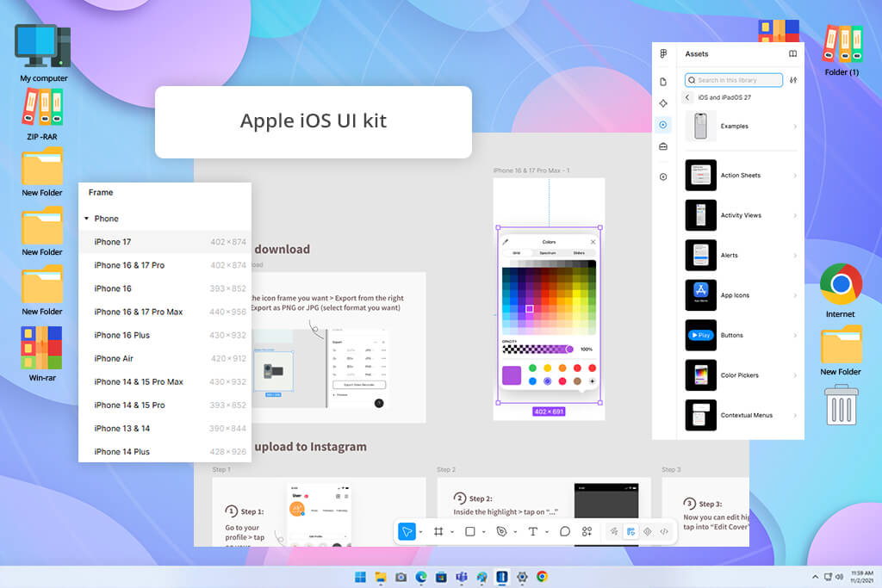Expand the Examples asset category
The image size is (882, 588).
[742, 127]
